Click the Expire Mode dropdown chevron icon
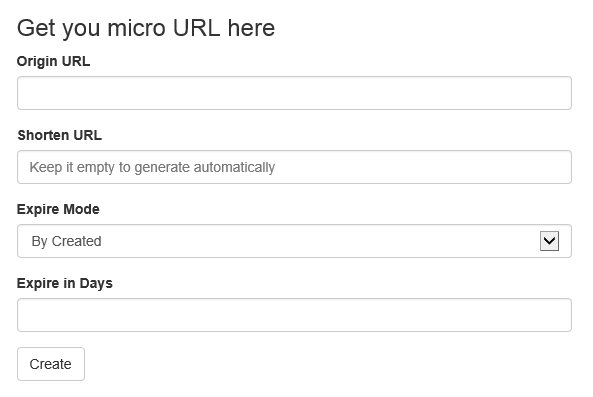 click(549, 241)
